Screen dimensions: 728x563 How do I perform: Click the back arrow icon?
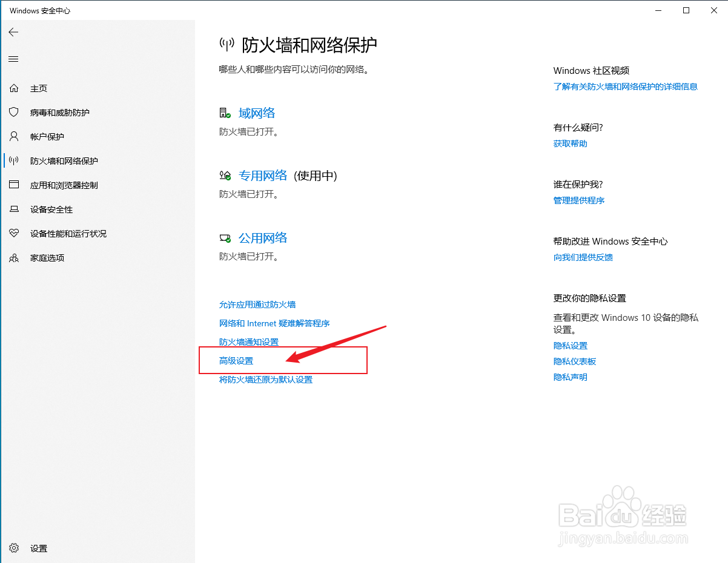coord(13,32)
